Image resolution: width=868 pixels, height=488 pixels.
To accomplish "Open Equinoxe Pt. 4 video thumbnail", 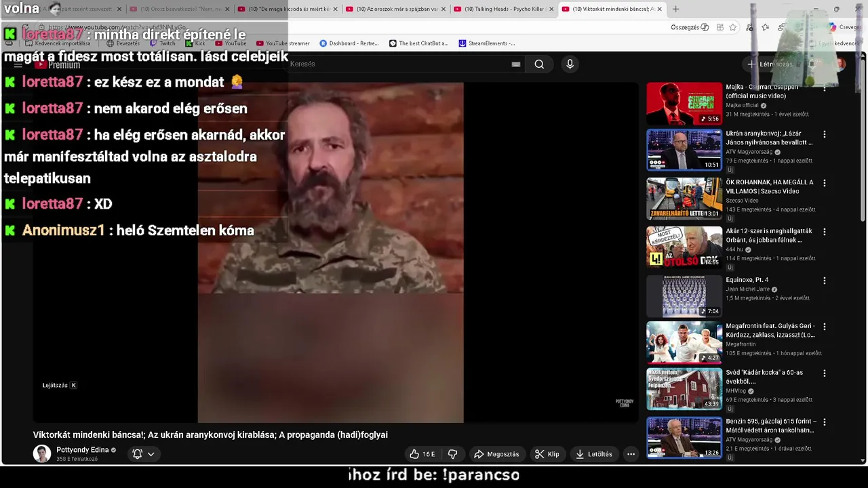I will tap(684, 296).
